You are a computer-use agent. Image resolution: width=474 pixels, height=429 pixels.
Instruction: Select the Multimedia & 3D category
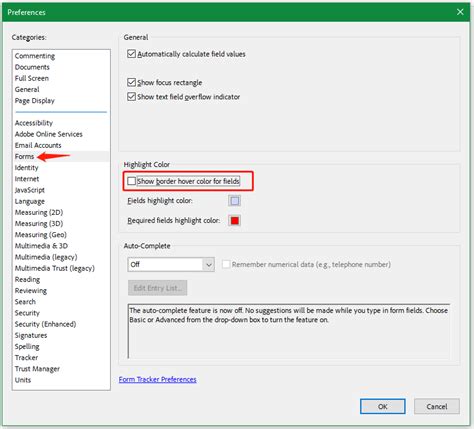click(41, 246)
